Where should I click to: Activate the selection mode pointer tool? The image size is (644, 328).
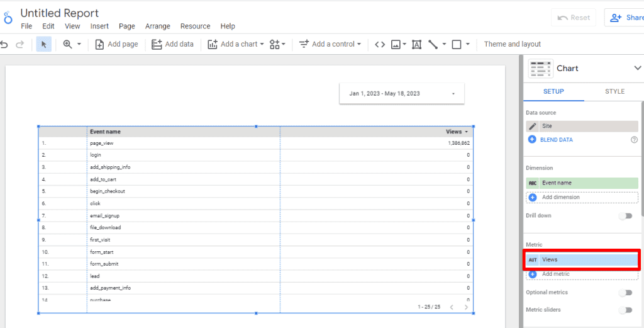pyautogui.click(x=44, y=45)
